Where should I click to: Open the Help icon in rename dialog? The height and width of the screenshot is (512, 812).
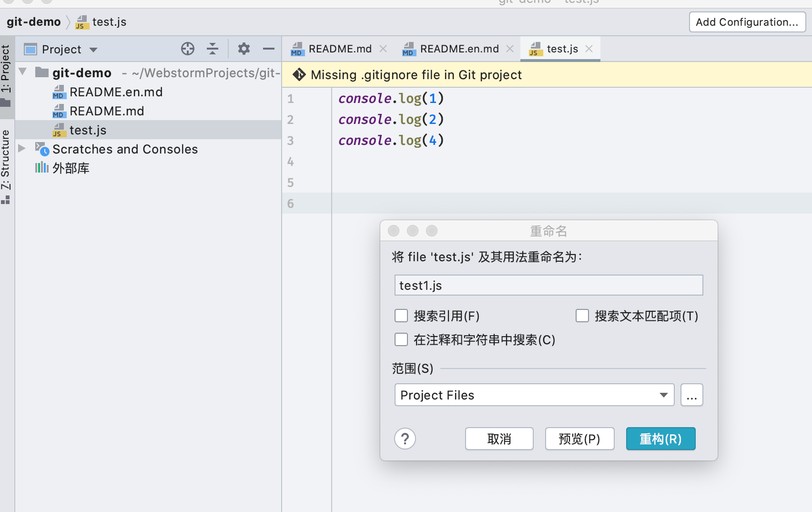(x=405, y=439)
